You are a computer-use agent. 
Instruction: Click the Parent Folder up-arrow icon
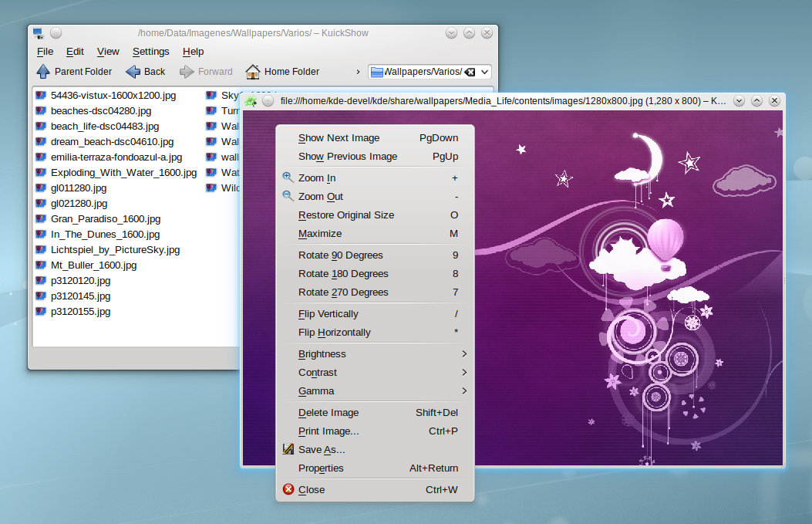click(x=43, y=72)
